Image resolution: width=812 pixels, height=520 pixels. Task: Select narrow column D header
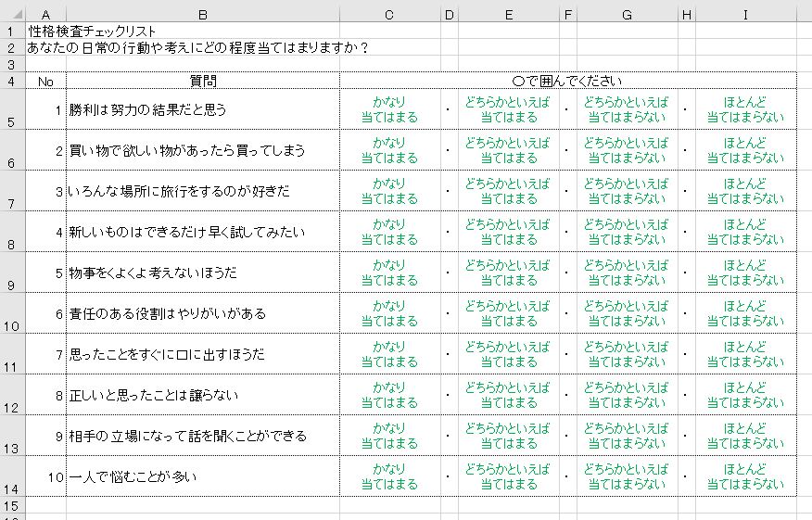coord(450,15)
